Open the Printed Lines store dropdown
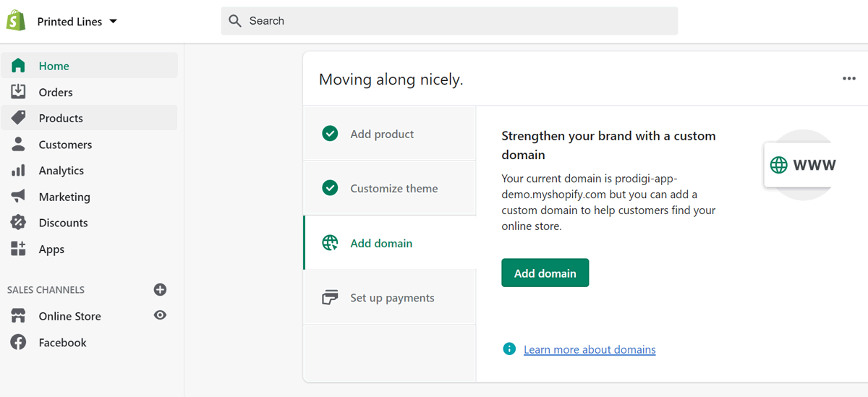This screenshot has height=397, width=868. point(77,22)
